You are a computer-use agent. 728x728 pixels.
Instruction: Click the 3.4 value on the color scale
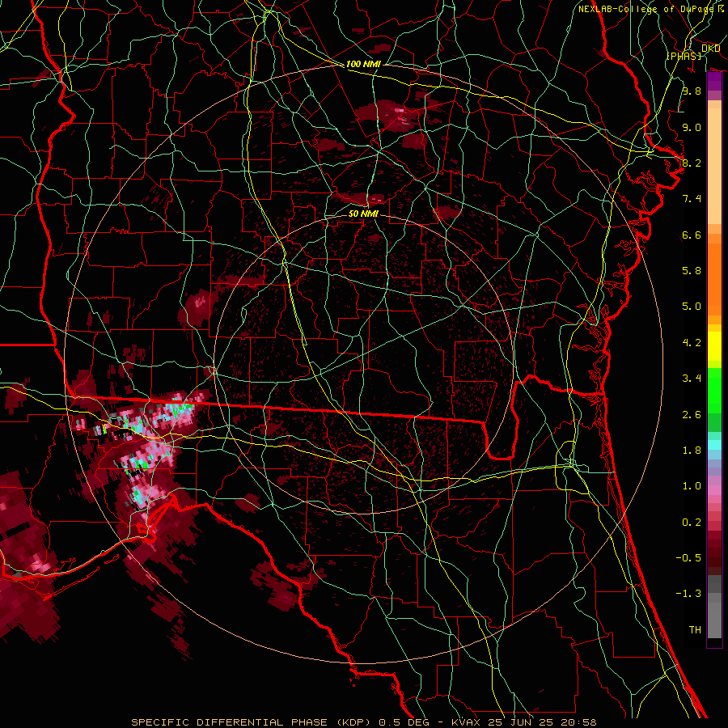coord(692,379)
